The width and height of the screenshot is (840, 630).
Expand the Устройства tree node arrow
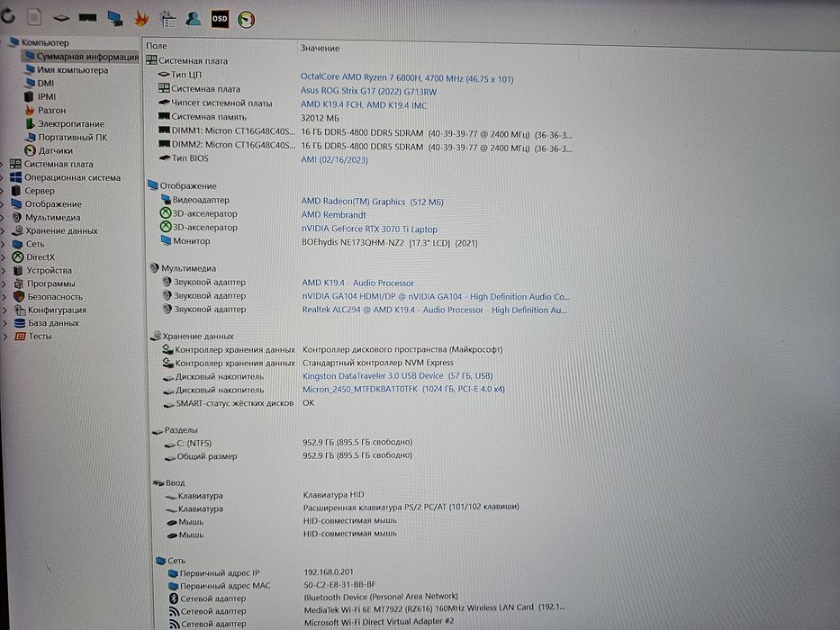[x=4, y=271]
